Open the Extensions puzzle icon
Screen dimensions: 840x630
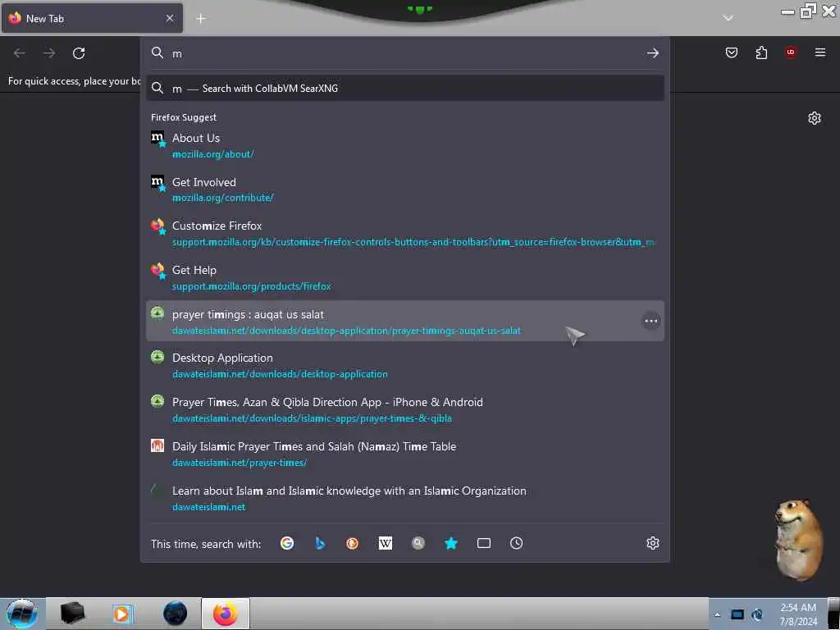tap(761, 52)
